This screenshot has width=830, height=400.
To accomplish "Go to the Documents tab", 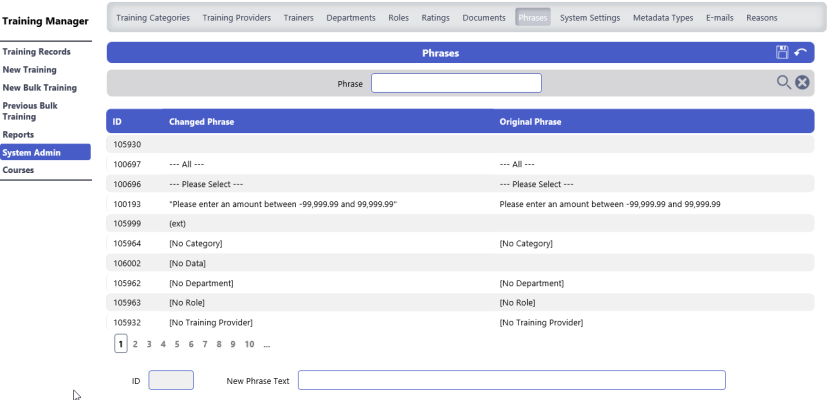I will pyautogui.click(x=484, y=17).
